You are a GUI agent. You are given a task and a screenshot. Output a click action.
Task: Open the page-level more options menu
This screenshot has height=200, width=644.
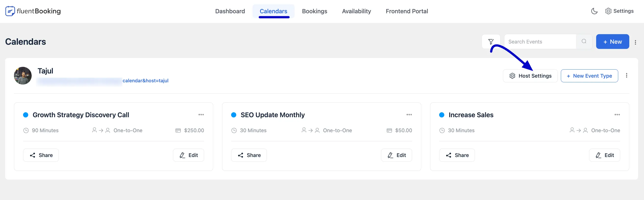(635, 42)
